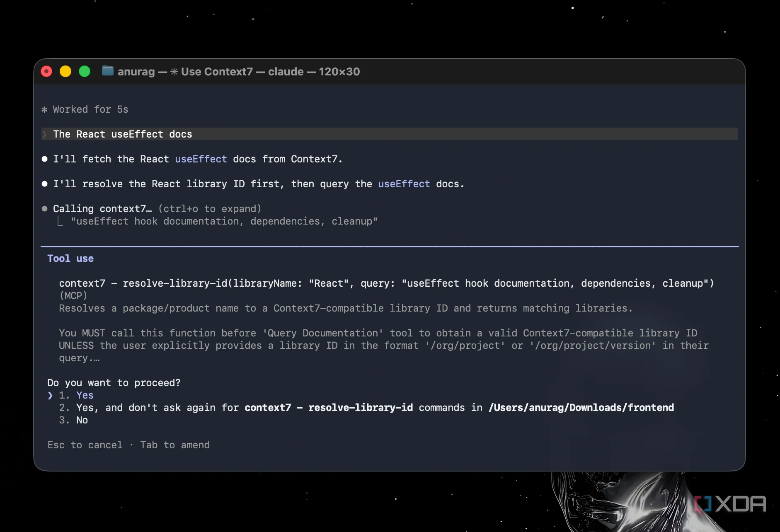
Task: Click the /Users/anurag/Downloads/frontend path
Action: (581, 408)
